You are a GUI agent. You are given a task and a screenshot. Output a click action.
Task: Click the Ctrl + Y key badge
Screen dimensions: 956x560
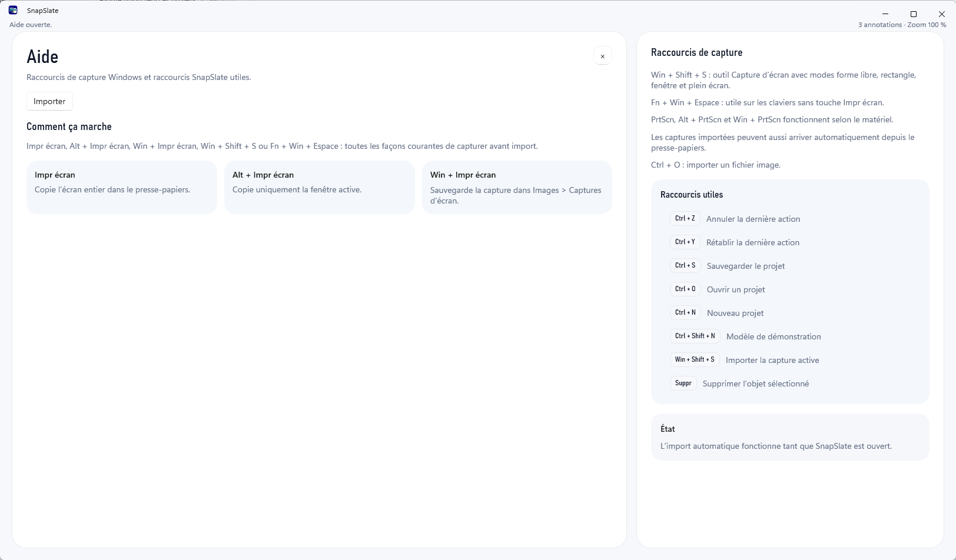coord(685,242)
